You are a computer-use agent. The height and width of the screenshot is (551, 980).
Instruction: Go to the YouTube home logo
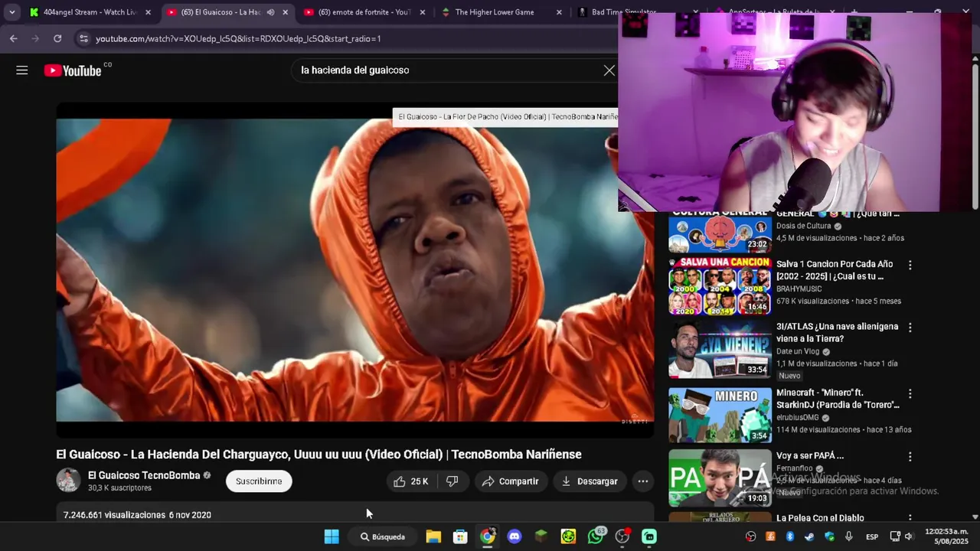[73, 70]
